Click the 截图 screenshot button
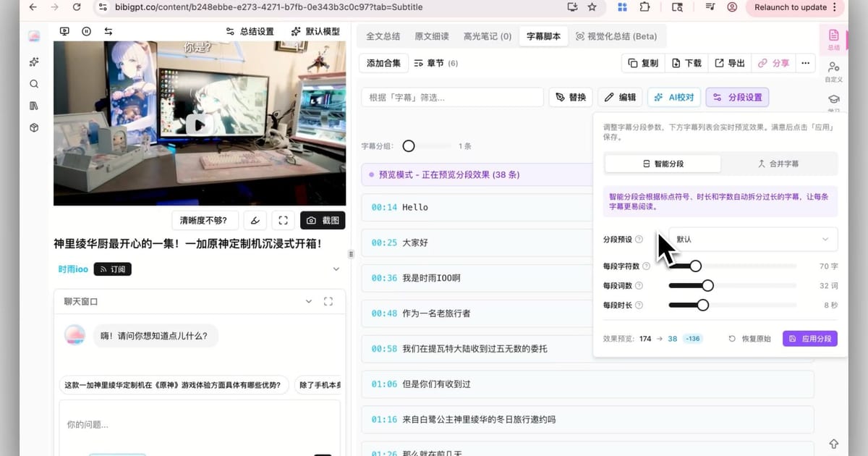Image resolution: width=868 pixels, height=456 pixels. pyautogui.click(x=323, y=220)
